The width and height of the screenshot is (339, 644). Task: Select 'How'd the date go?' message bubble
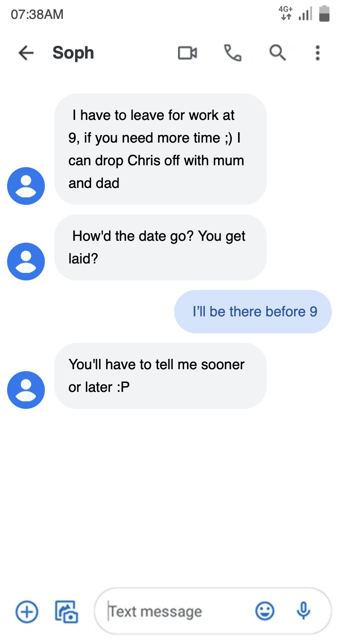(x=161, y=247)
